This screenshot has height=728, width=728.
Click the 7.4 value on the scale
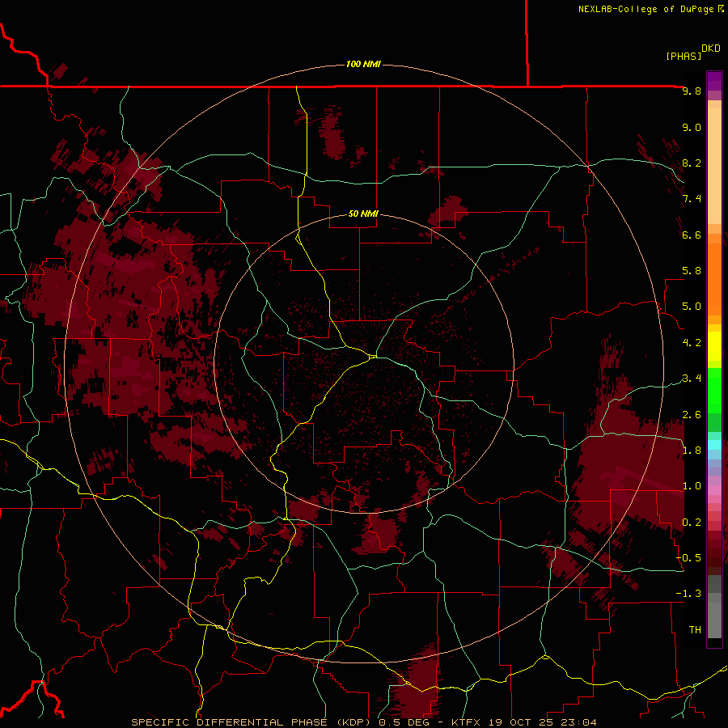[692, 199]
